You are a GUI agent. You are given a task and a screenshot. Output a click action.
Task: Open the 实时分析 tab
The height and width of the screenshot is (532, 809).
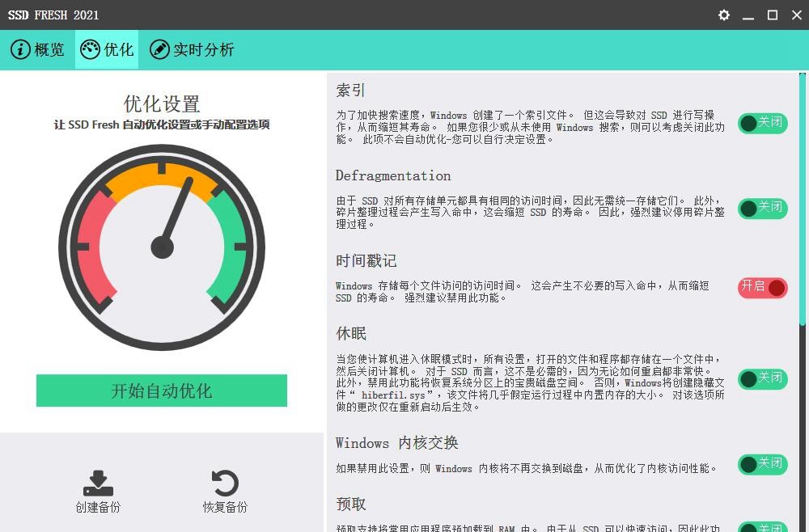pyautogui.click(x=192, y=49)
